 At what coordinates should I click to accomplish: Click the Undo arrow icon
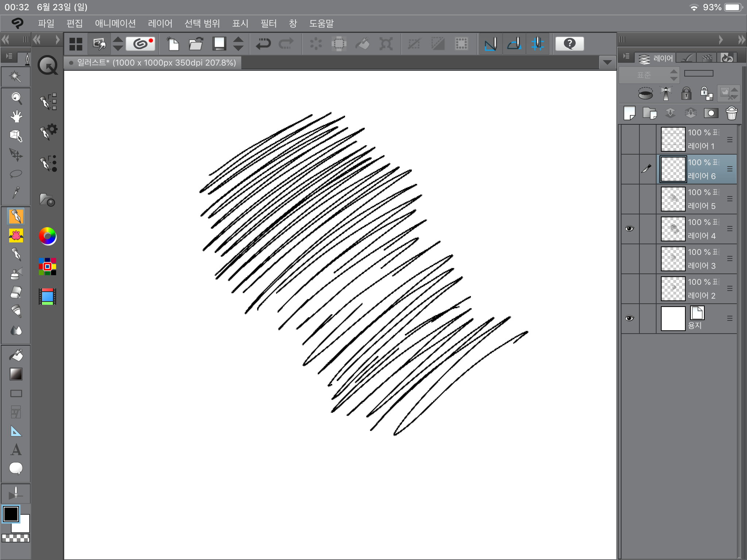point(263,44)
